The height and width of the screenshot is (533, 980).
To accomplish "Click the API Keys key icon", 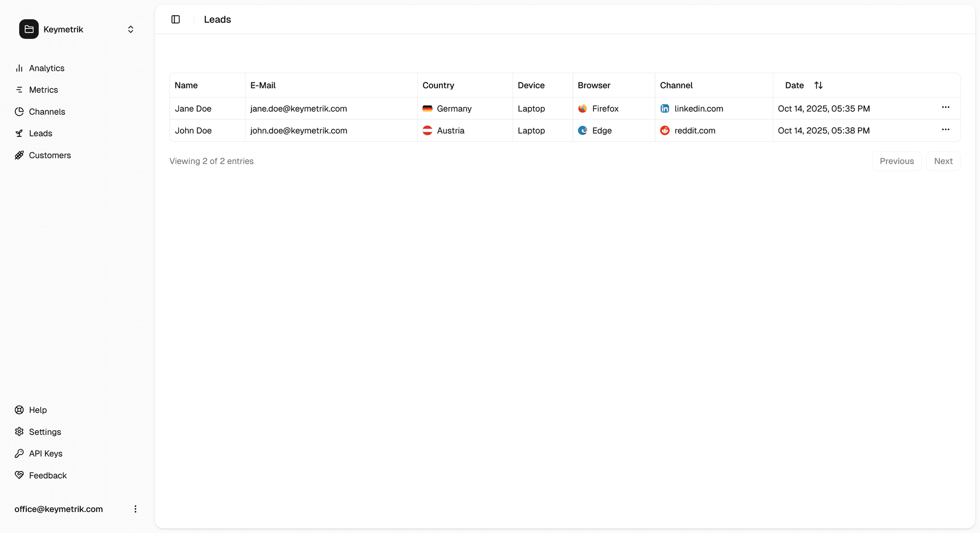I will coord(19,454).
